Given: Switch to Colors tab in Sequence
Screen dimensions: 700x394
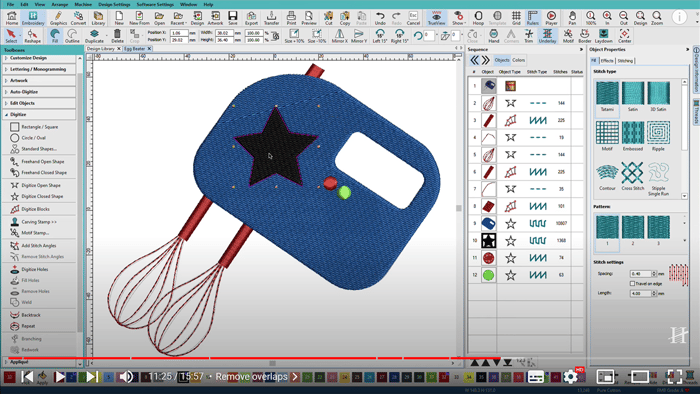Looking at the screenshot, I should click(x=518, y=60).
